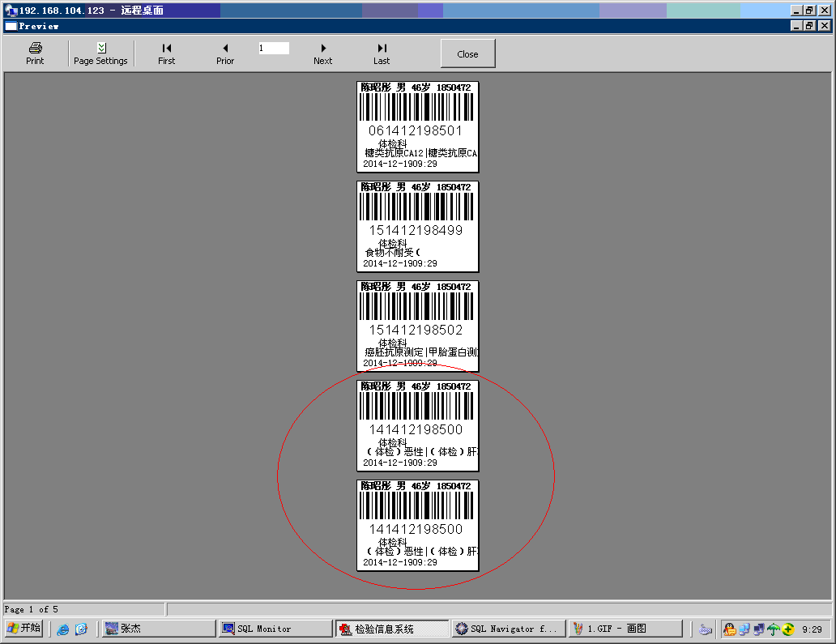Switch to the 张杰 taskbar window
The height and width of the screenshot is (644, 836).
(x=159, y=629)
